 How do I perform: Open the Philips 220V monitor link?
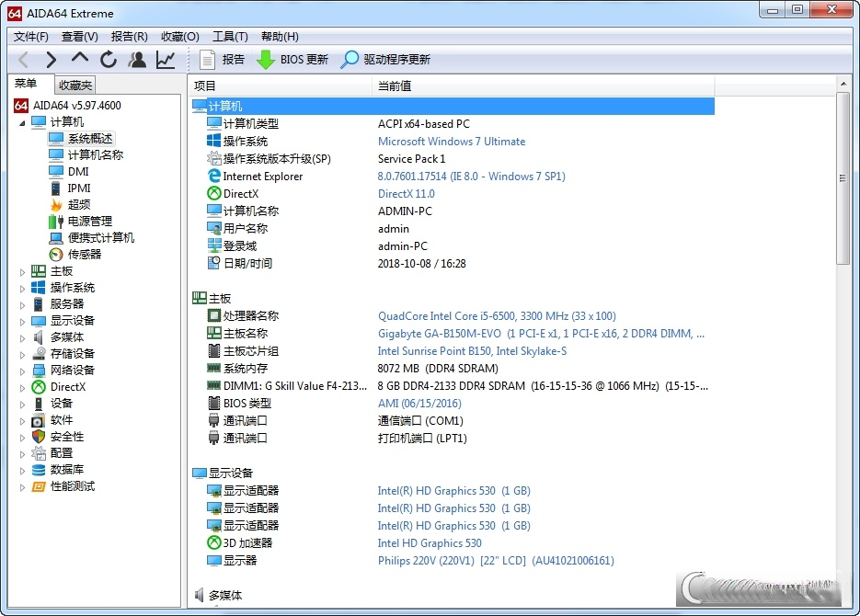click(496, 561)
